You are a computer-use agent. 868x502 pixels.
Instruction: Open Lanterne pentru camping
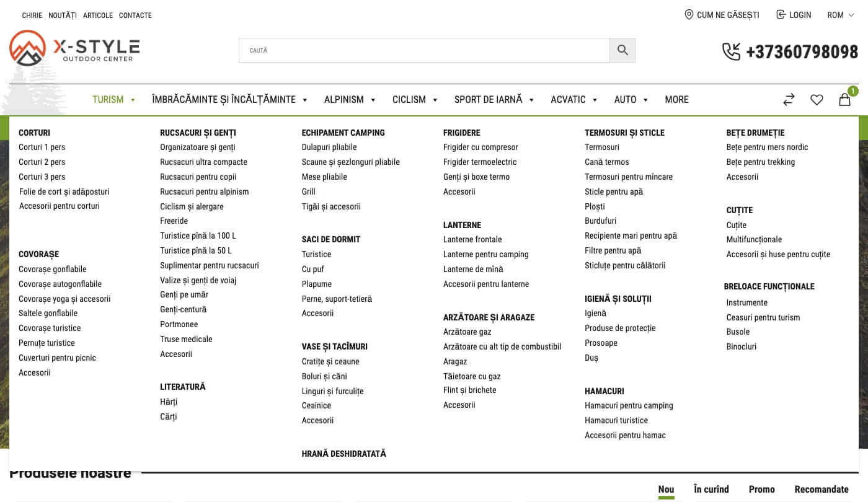point(486,254)
